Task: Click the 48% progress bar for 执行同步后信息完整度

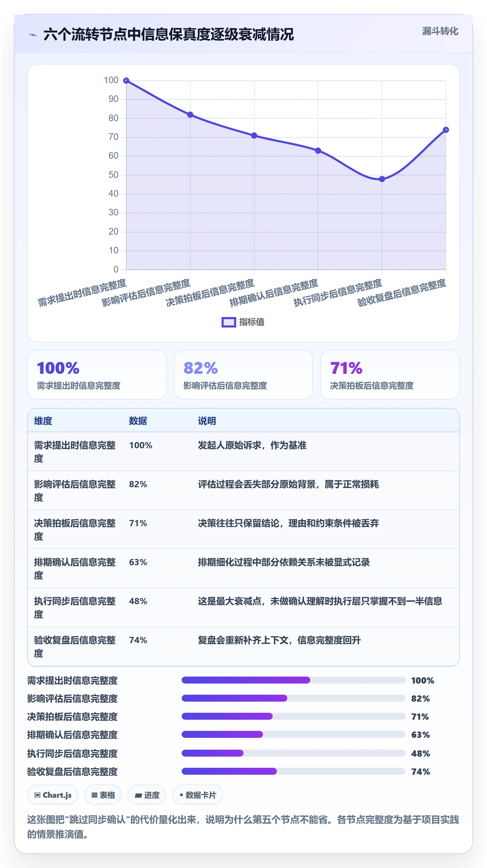Action: pyautogui.click(x=294, y=753)
